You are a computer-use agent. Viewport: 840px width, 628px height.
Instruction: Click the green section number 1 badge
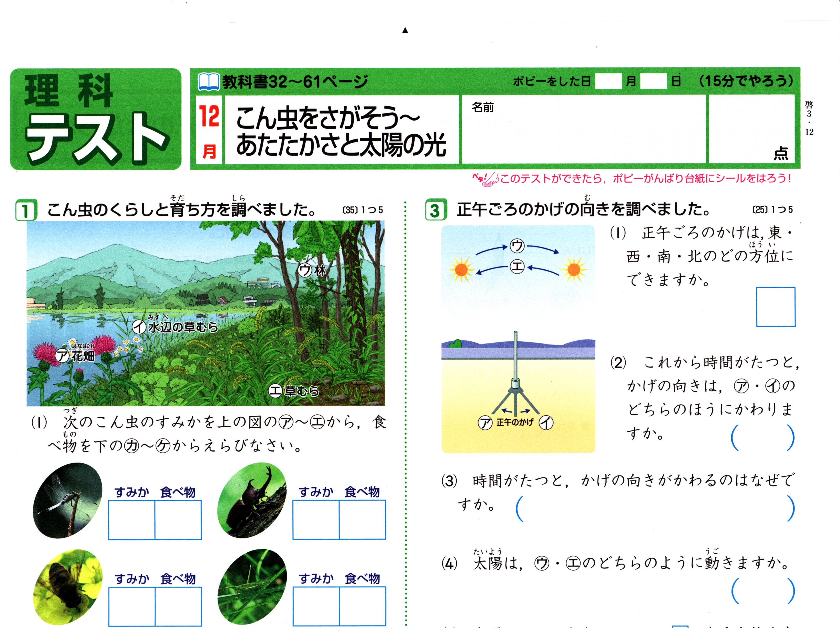(x=26, y=210)
